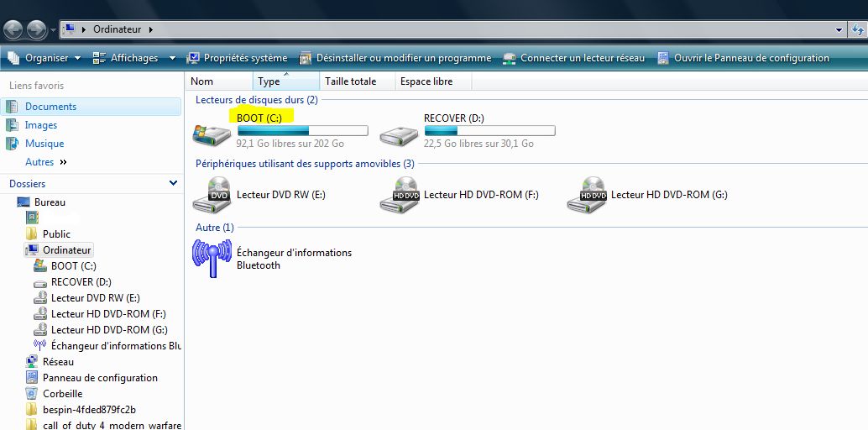Sort by the Nom column header

coord(220,81)
